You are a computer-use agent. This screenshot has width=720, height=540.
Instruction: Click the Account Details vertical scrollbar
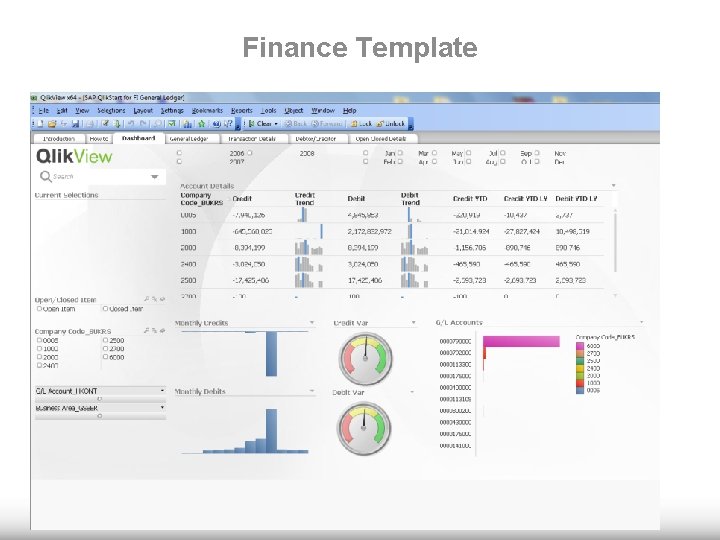coord(615,241)
